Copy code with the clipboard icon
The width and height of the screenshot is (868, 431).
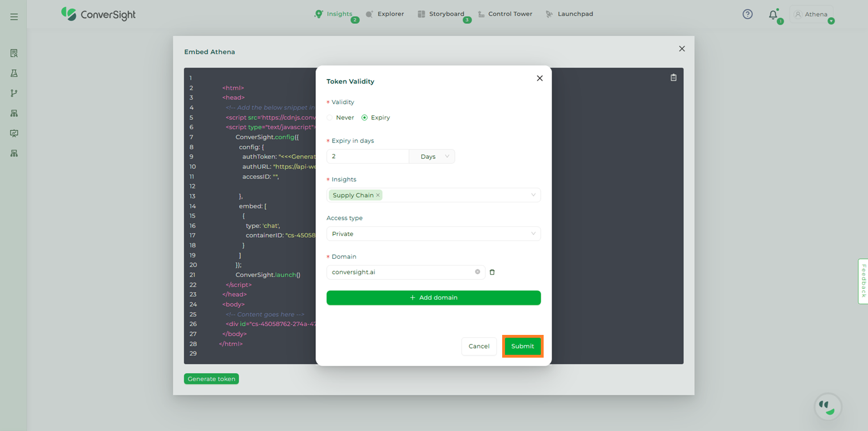click(x=673, y=78)
